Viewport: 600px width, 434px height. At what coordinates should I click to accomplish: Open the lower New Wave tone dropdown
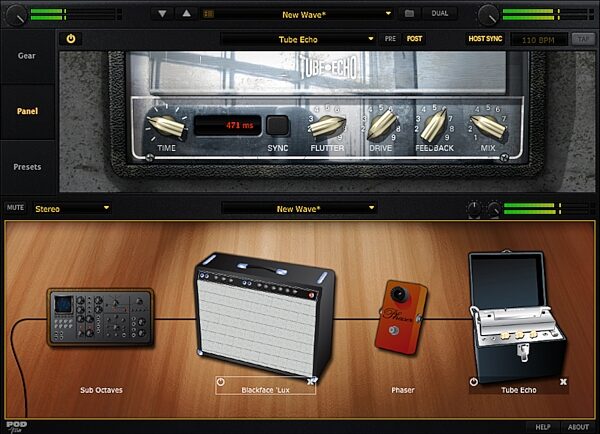(x=299, y=209)
